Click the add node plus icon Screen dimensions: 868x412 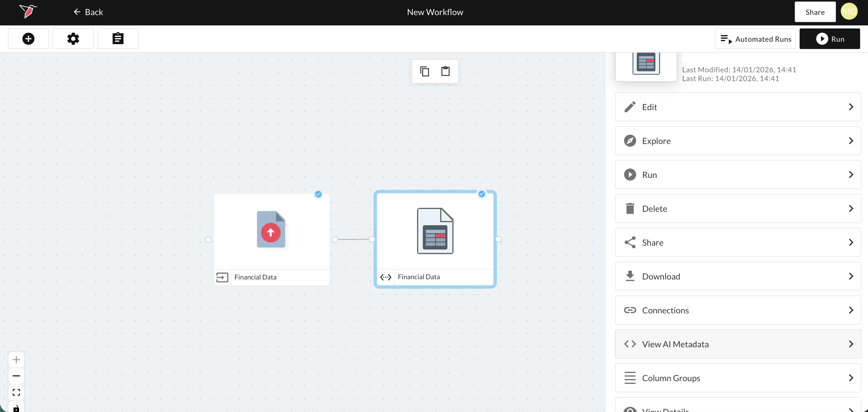(x=28, y=39)
